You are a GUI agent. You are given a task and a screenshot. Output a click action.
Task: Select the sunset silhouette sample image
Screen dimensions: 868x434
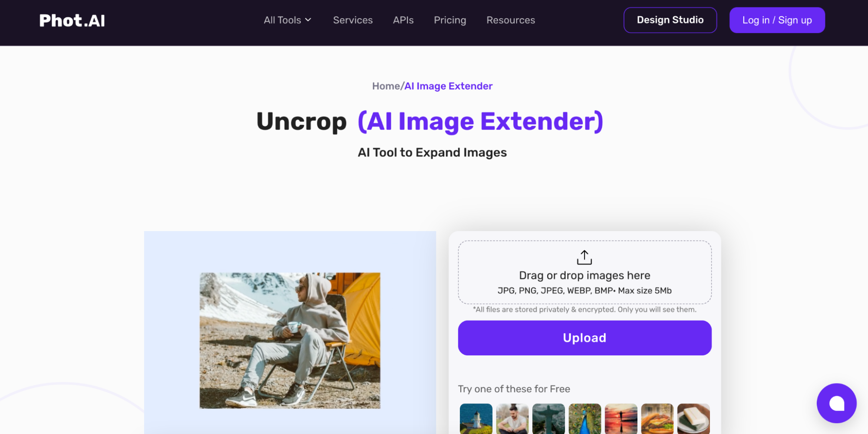point(621,419)
